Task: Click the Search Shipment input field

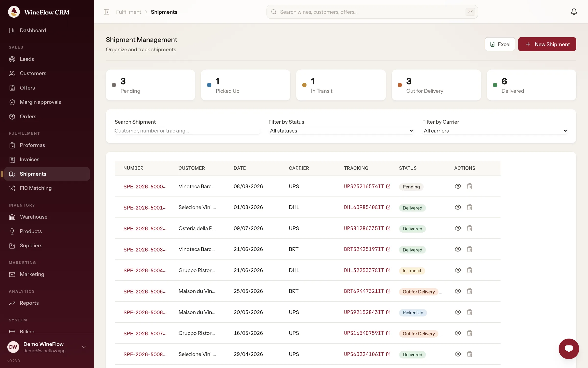Action: (x=187, y=131)
